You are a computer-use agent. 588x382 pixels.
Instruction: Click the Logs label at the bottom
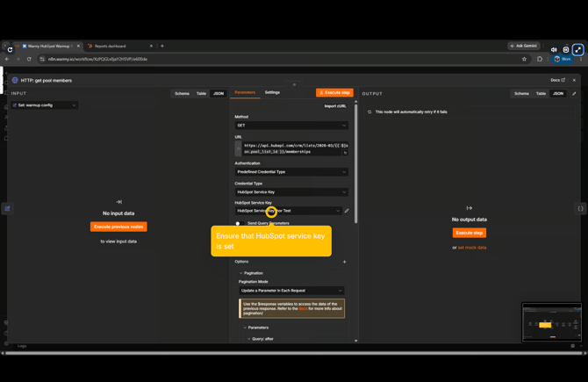tap(22, 346)
